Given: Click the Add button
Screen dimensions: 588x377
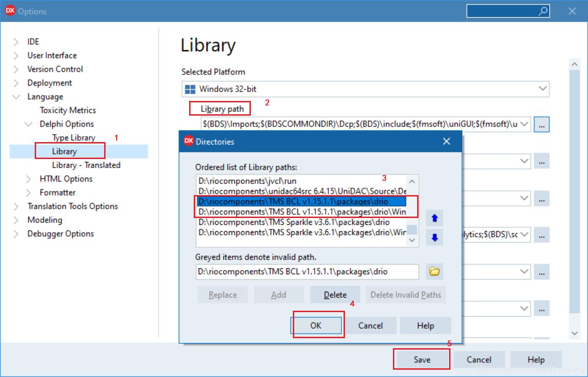Looking at the screenshot, I should point(279,295).
